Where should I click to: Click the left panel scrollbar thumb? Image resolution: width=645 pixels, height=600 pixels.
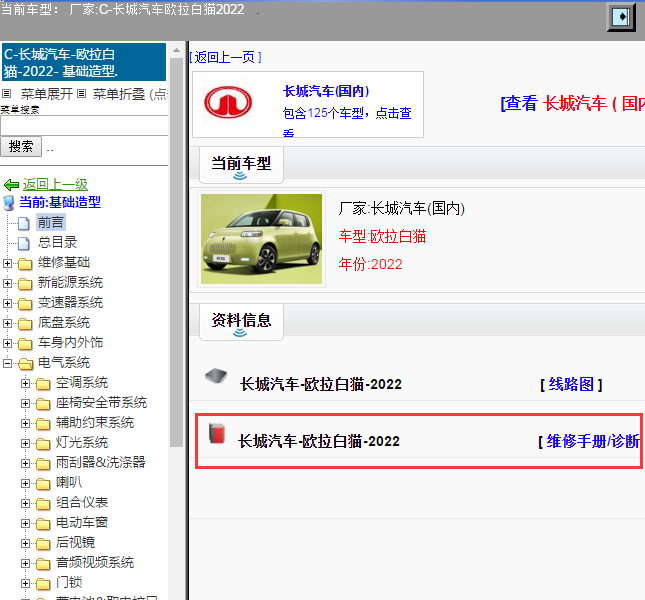[176, 252]
